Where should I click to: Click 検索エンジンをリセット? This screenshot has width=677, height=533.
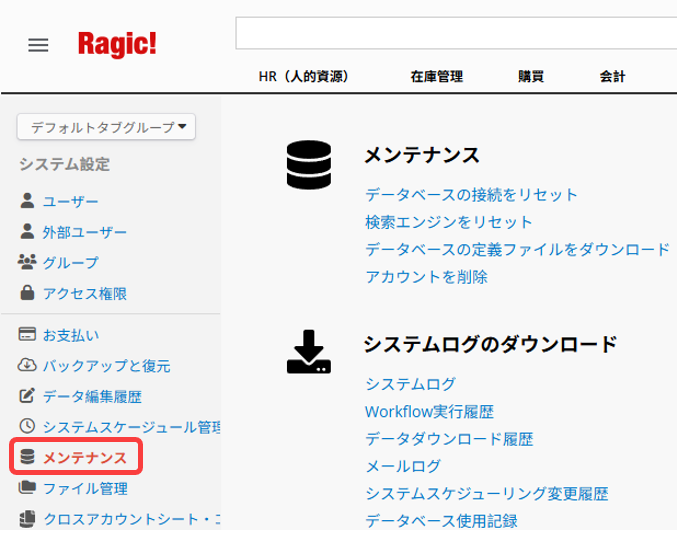pos(449,222)
